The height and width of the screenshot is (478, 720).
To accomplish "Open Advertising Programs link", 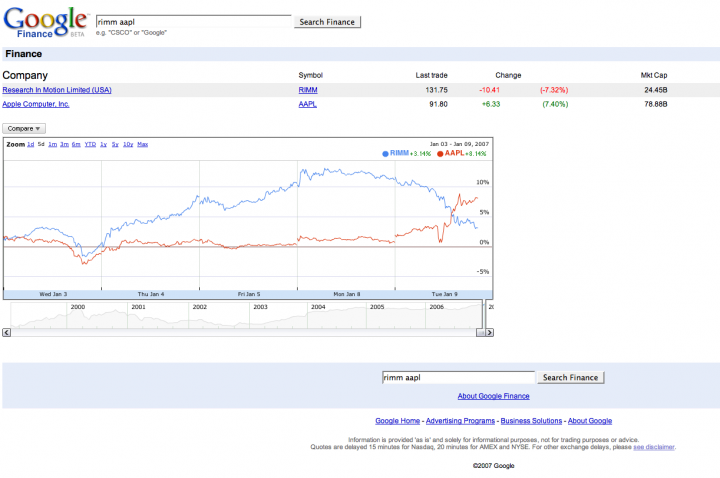I will (460, 421).
